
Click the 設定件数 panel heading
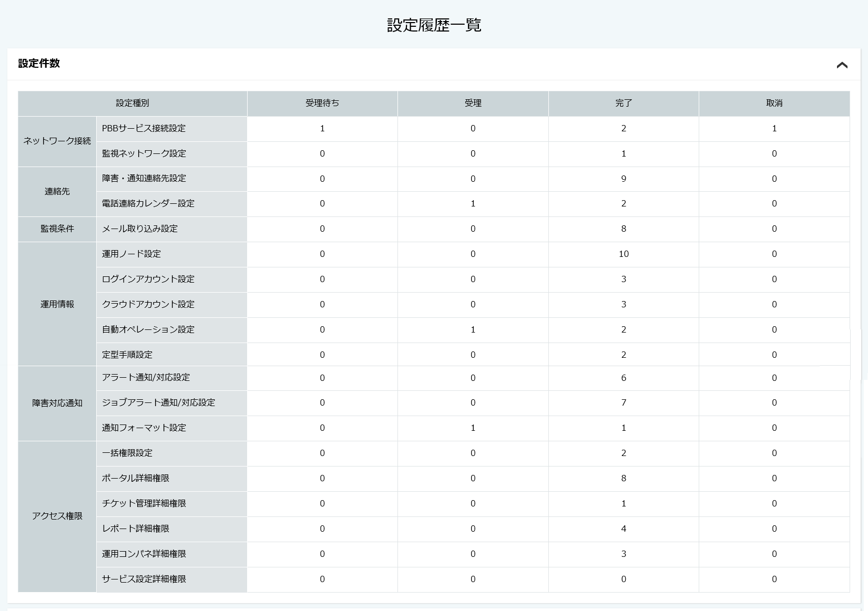39,64
